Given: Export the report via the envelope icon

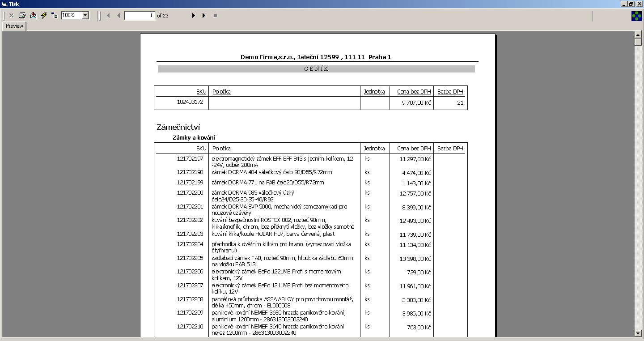Looking at the screenshot, I should click(33, 15).
